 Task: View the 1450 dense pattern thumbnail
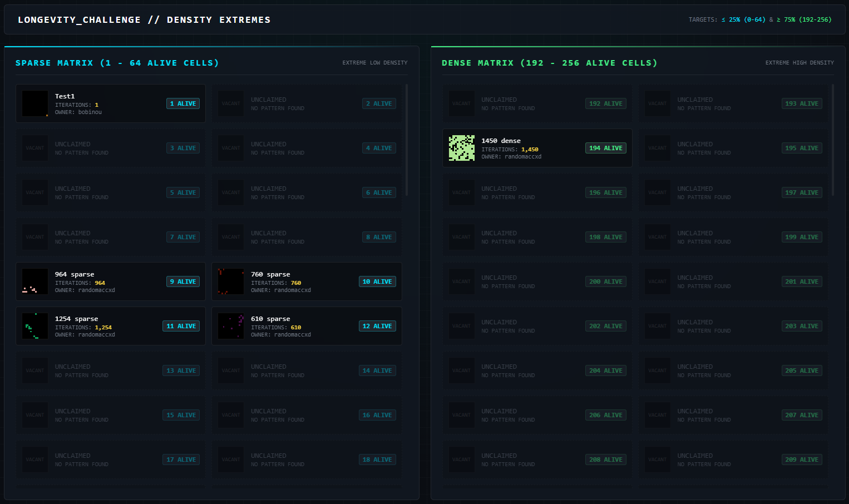462,148
